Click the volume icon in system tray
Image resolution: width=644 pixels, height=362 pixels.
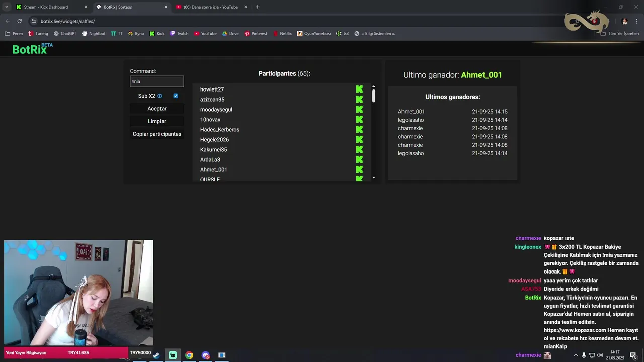[x=600, y=355]
